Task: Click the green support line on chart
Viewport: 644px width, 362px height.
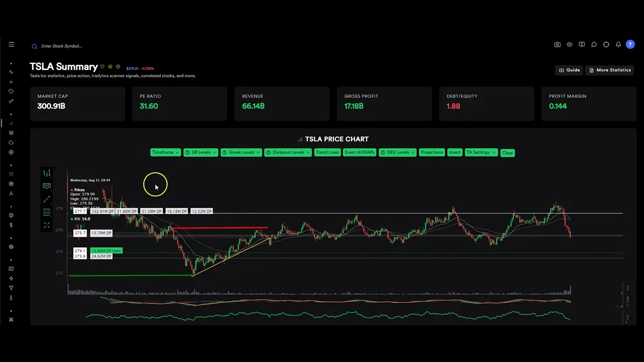Action: click(x=131, y=275)
